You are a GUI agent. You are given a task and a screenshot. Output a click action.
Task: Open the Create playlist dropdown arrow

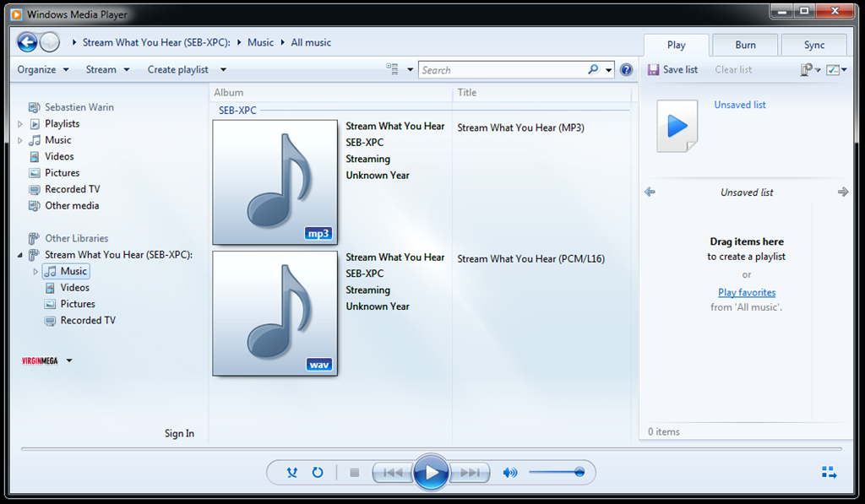pyautogui.click(x=223, y=69)
